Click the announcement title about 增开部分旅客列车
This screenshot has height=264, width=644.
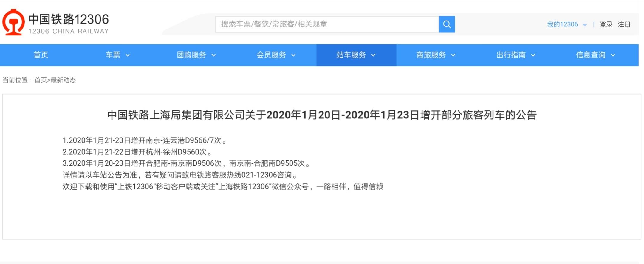click(322, 115)
